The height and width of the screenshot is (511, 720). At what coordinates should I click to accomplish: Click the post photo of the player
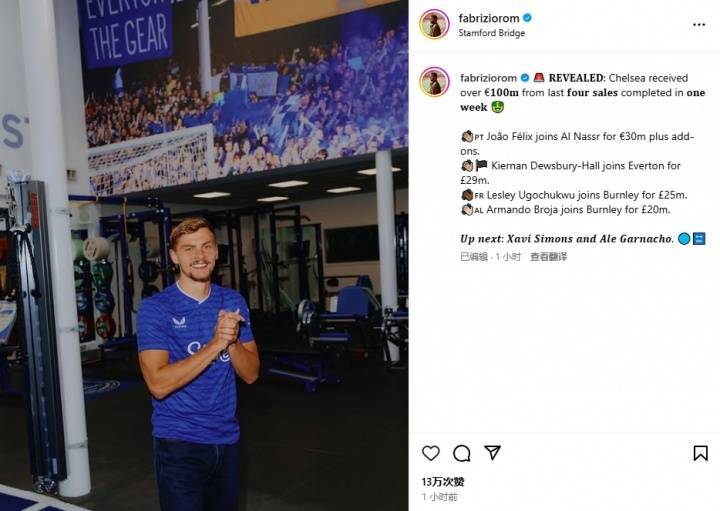204,255
